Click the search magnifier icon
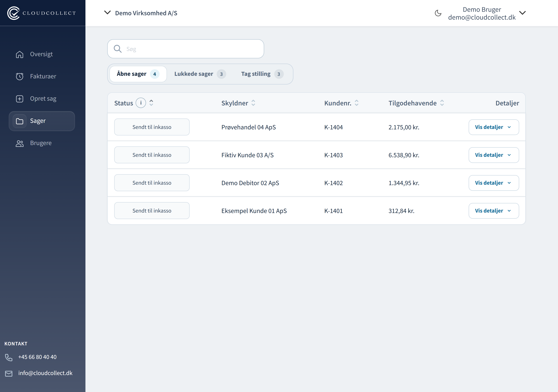 118,49
